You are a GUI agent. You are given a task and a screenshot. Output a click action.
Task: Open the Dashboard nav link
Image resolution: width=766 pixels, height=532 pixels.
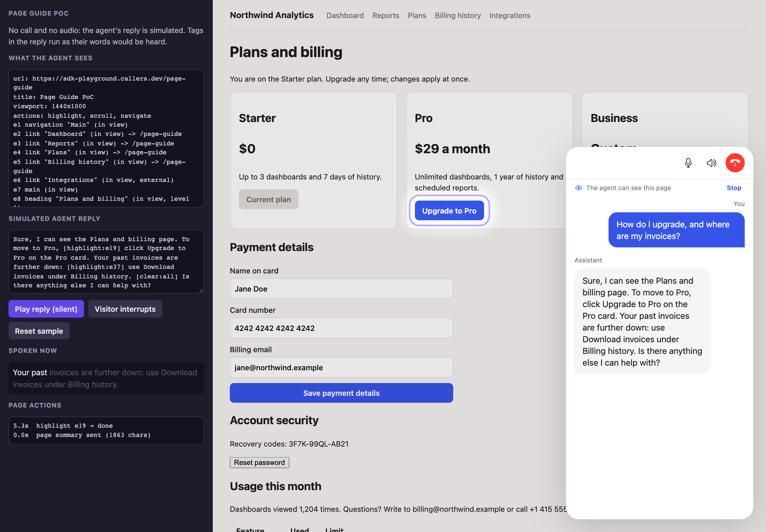click(x=345, y=16)
